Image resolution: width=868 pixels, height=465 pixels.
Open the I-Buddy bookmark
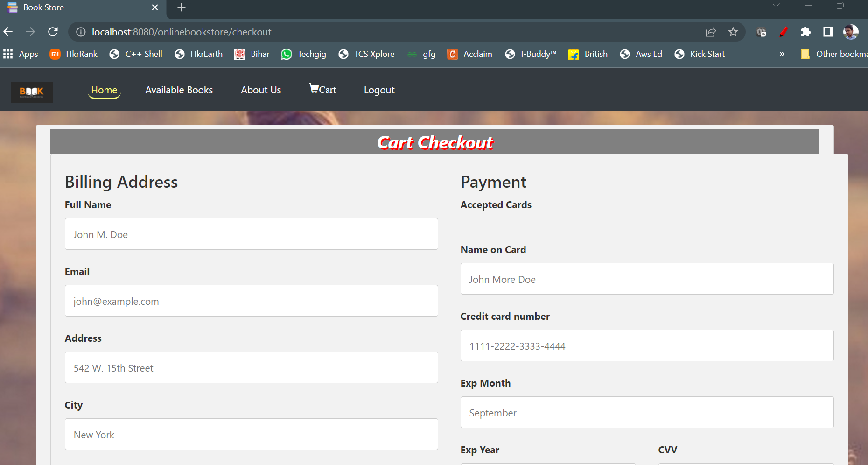(x=531, y=54)
